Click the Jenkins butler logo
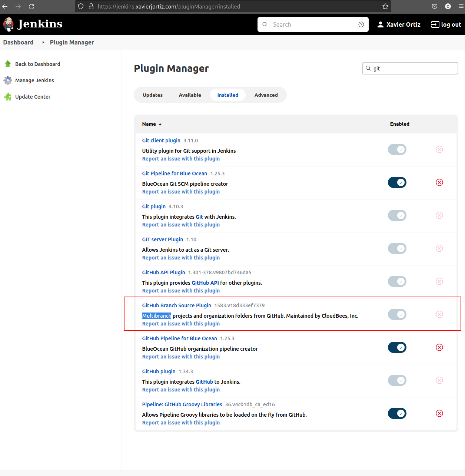465x476 pixels. coord(8,24)
